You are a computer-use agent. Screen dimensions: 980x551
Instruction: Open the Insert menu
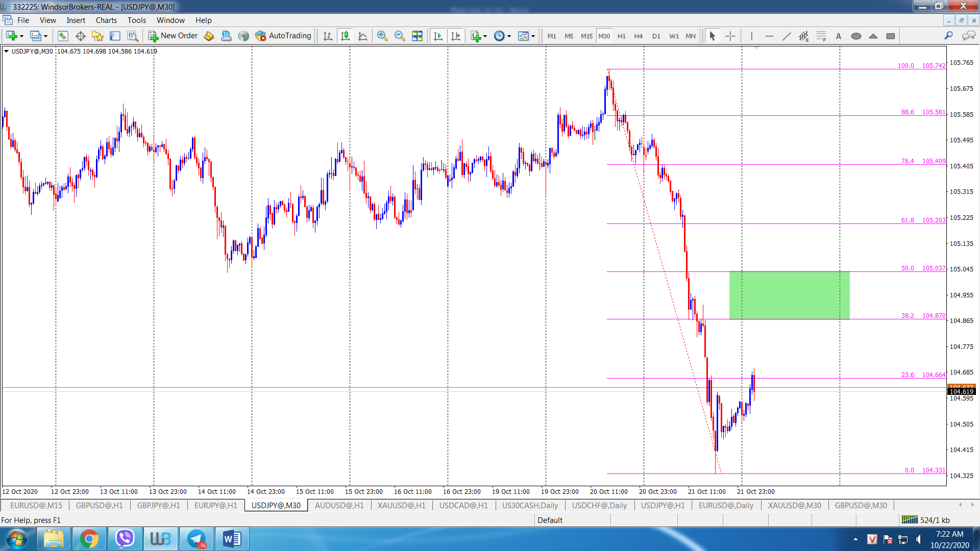[x=76, y=20]
